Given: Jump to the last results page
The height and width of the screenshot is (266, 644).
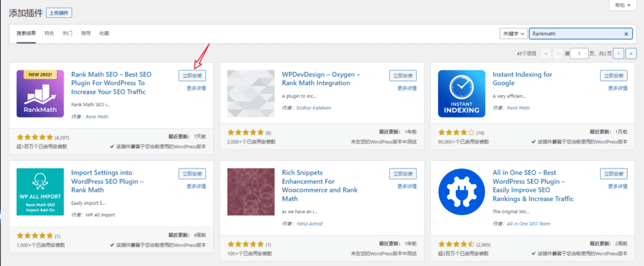Looking at the screenshot, I should (x=631, y=53).
